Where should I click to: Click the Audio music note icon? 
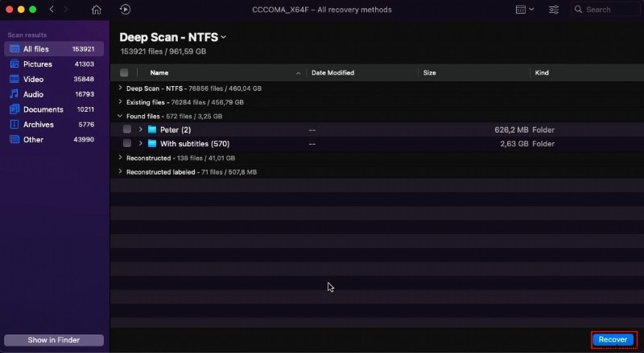pyautogui.click(x=14, y=94)
